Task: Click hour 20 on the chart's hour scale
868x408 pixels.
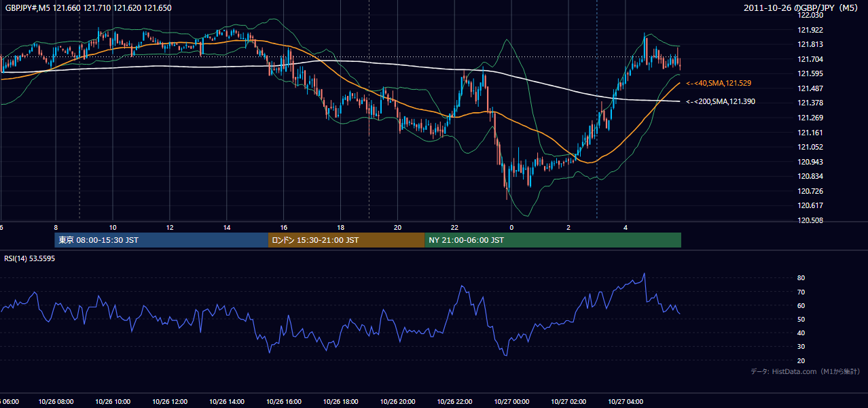Action: pos(397,227)
